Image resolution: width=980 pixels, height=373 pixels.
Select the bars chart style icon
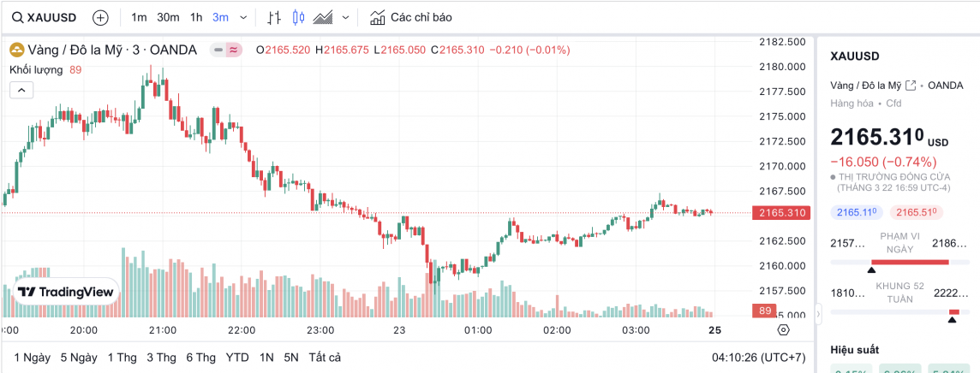[274, 17]
